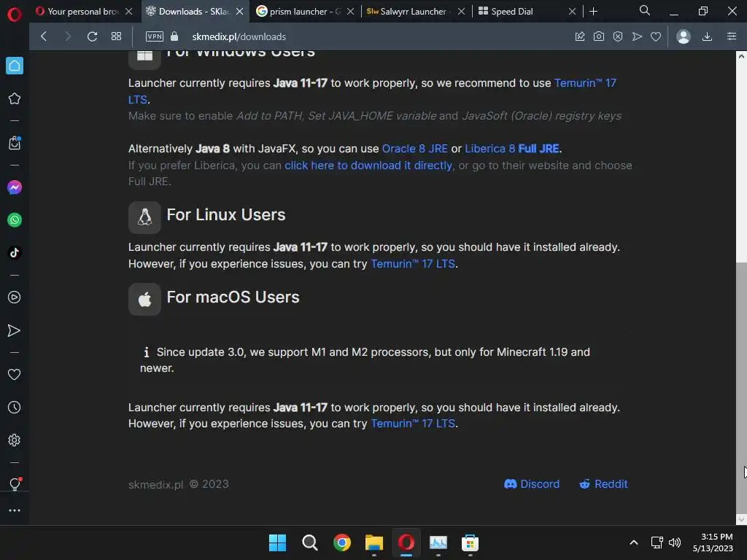Image resolution: width=747 pixels, height=560 pixels.
Task: Open the three-dot sidebar setup menu
Action: 15,510
